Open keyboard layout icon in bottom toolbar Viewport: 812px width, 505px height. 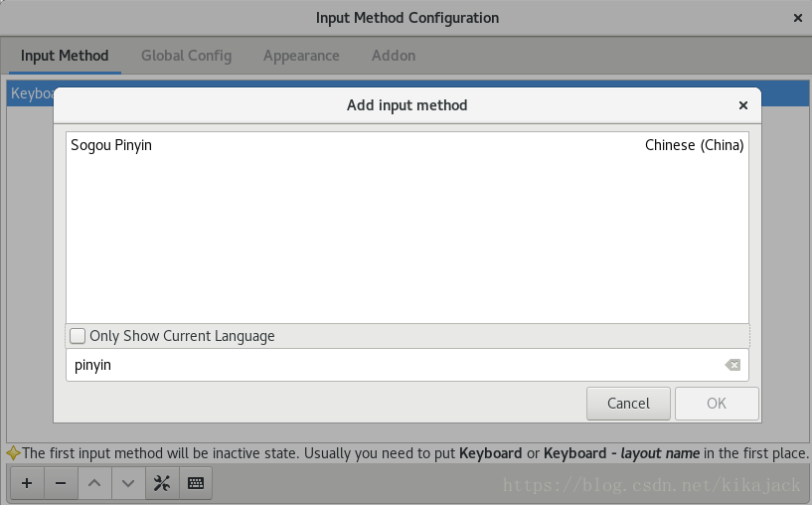196,483
